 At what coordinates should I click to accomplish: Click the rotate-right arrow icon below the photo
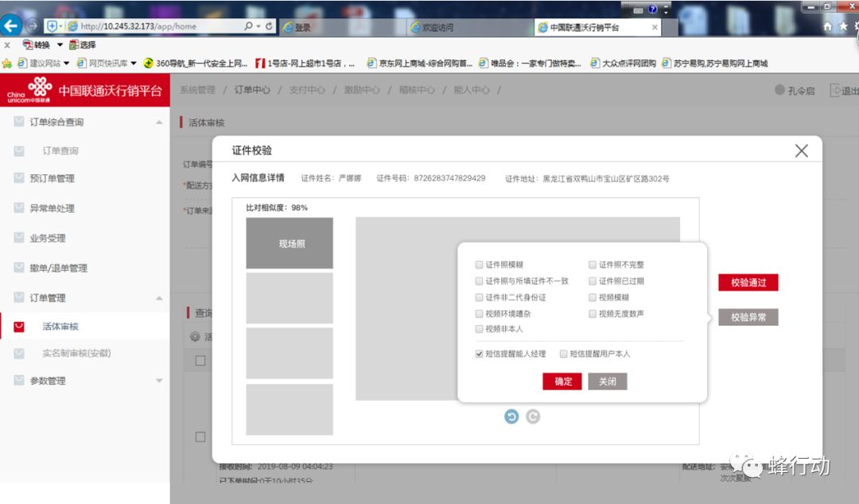(x=533, y=416)
